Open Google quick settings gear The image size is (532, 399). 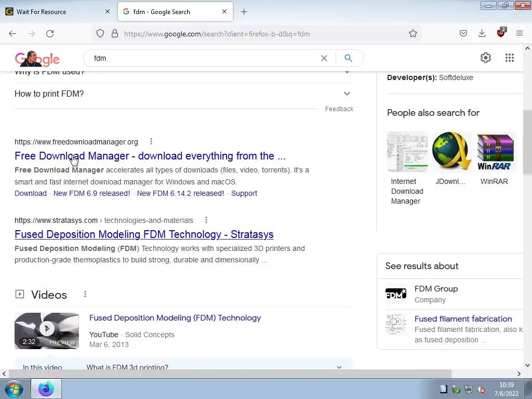point(486,58)
